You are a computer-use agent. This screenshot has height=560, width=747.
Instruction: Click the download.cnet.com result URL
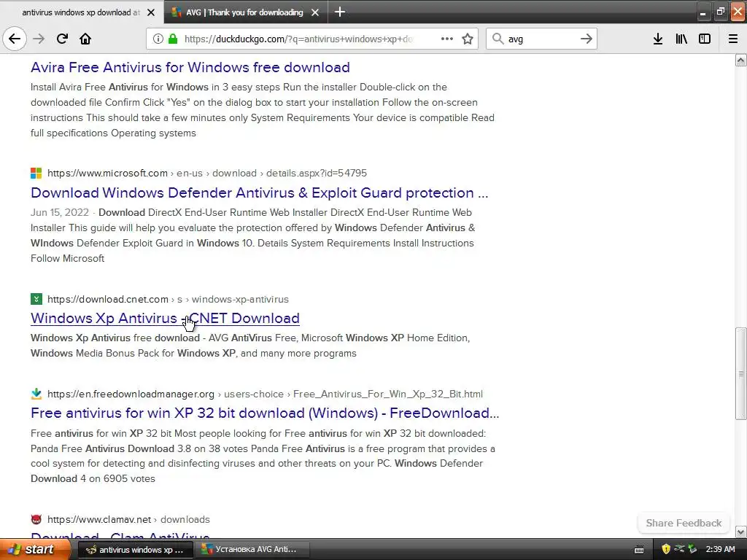pyautogui.click(x=168, y=299)
